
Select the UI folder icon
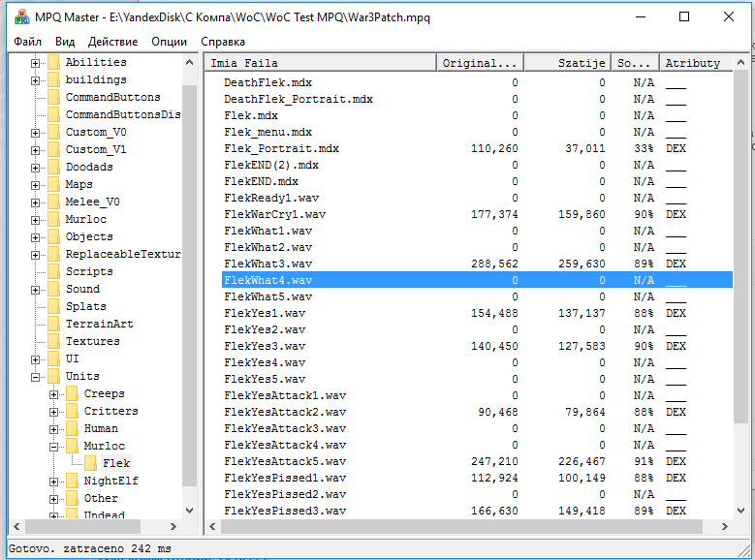click(54, 358)
